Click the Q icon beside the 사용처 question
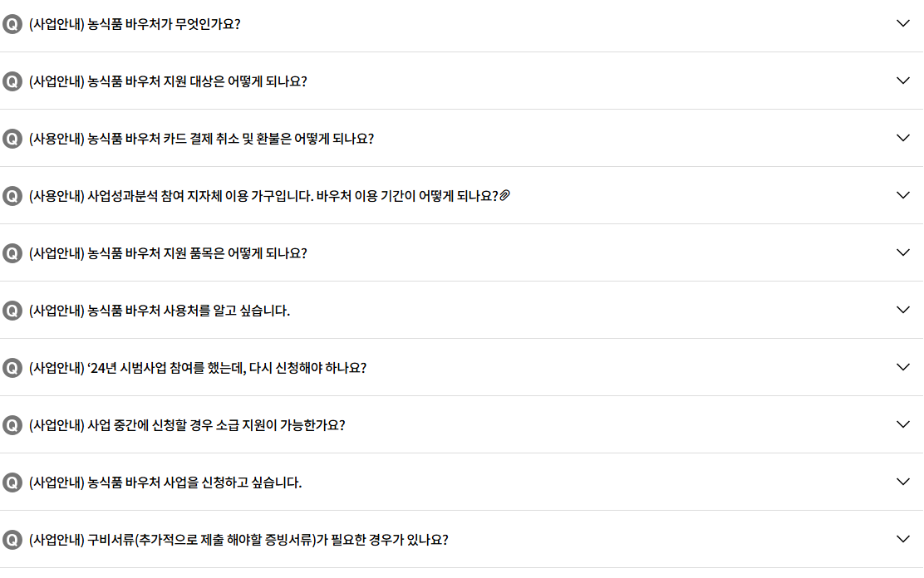Screen dimensions: 924x578 [x=11, y=311]
